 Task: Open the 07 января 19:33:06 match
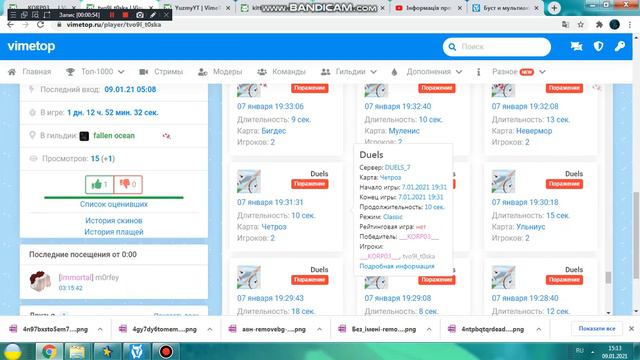coord(270,107)
